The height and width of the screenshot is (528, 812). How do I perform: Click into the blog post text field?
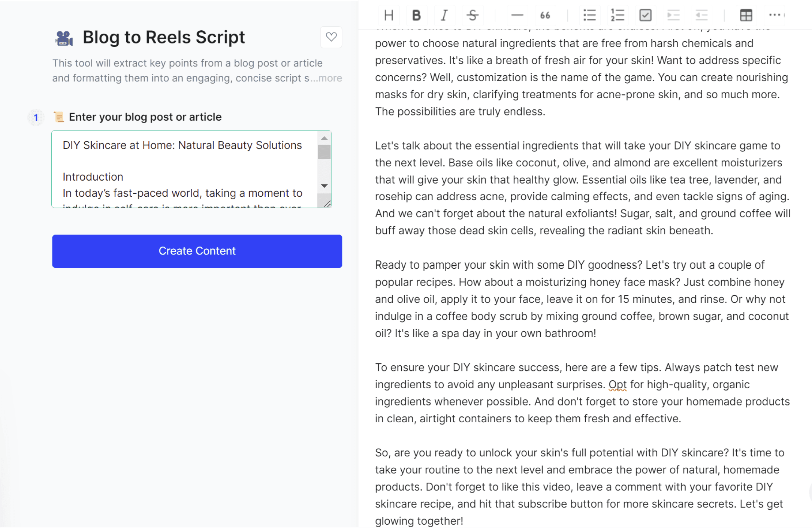(184, 169)
